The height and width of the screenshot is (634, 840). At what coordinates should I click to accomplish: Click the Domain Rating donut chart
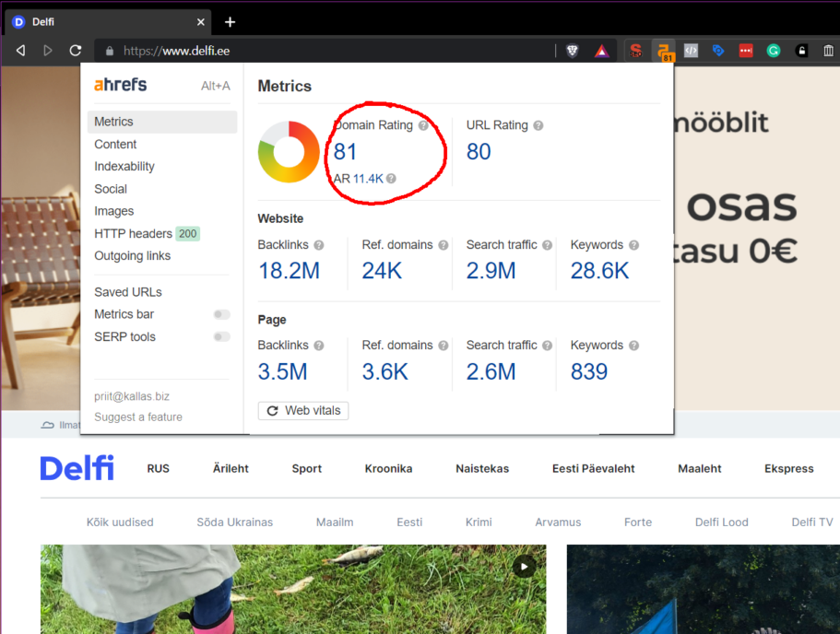pos(288,151)
